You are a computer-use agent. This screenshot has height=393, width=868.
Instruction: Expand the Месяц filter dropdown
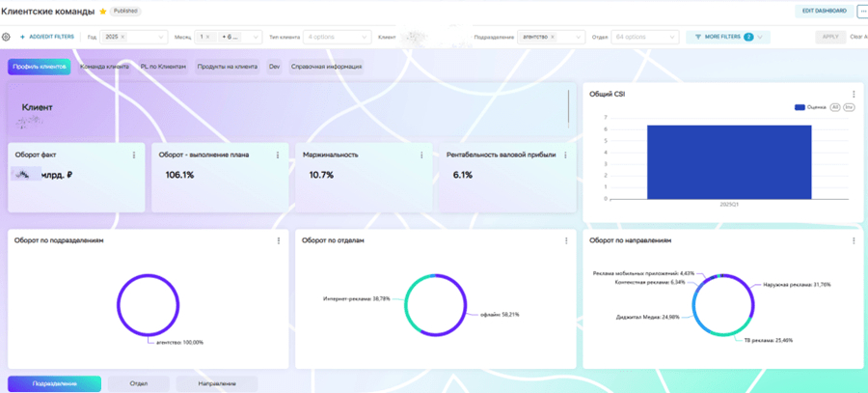pyautogui.click(x=256, y=37)
